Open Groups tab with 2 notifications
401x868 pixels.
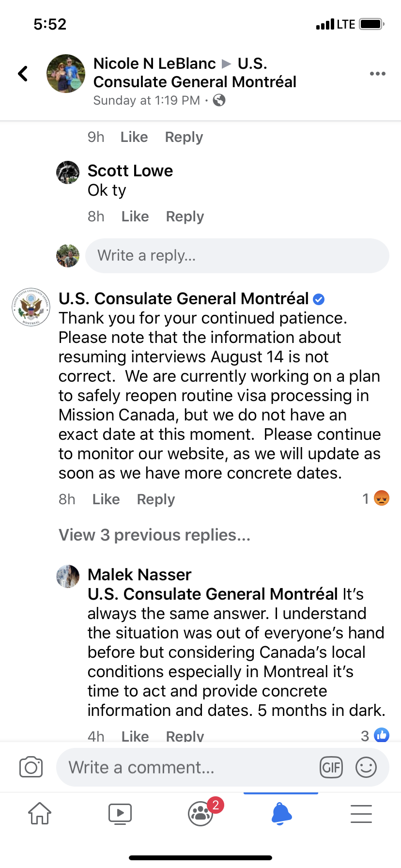click(201, 812)
